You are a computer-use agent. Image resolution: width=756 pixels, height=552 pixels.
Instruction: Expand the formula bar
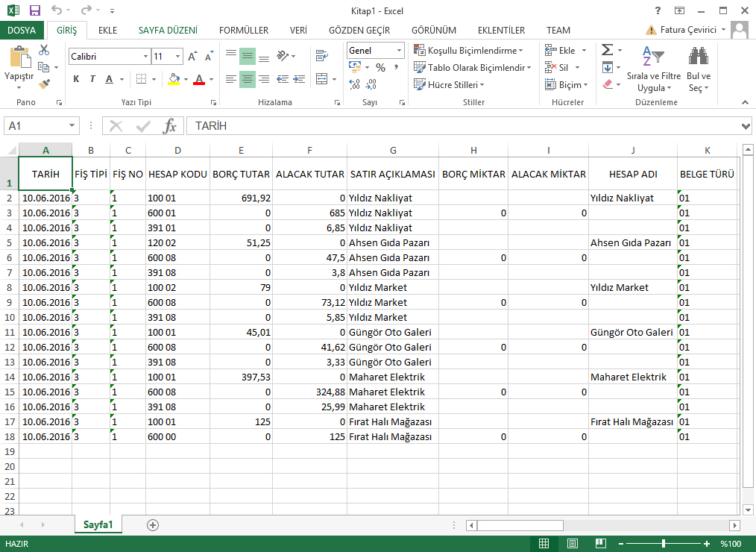(746, 126)
